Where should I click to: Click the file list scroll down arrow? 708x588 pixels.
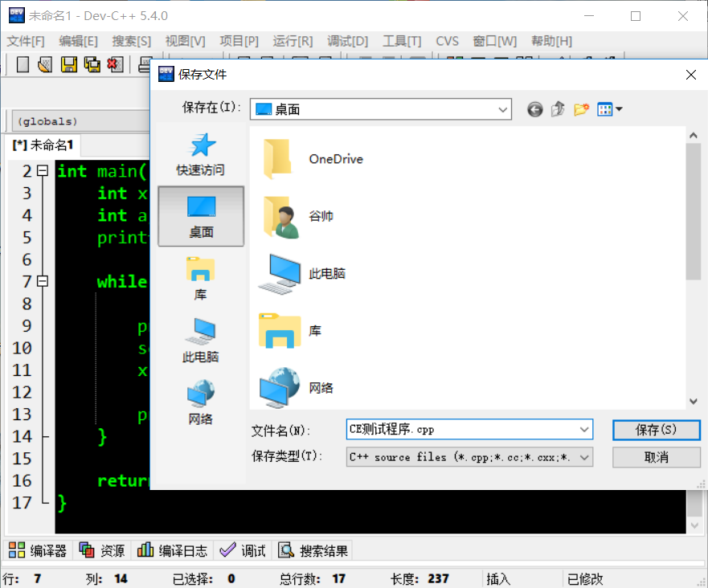(693, 401)
